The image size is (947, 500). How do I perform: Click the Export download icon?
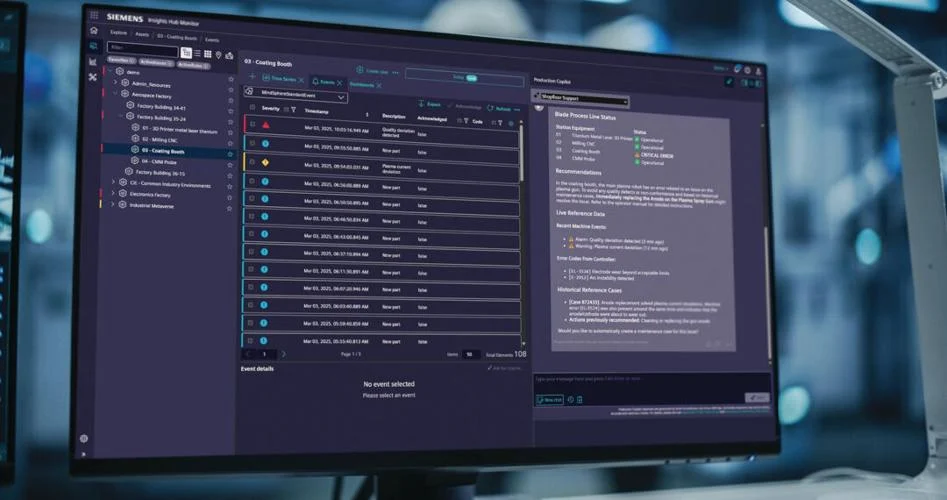pyautogui.click(x=421, y=104)
